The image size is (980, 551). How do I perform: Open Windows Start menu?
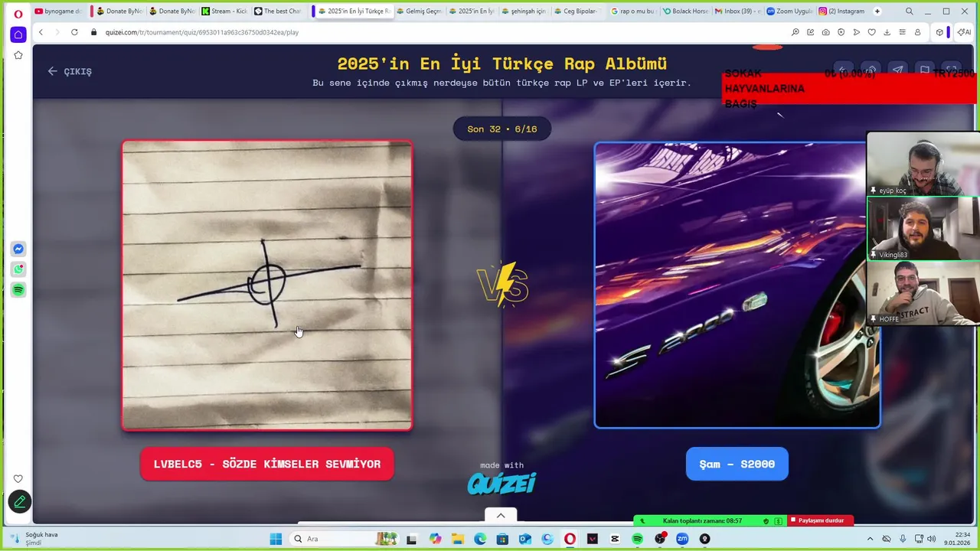(x=276, y=539)
